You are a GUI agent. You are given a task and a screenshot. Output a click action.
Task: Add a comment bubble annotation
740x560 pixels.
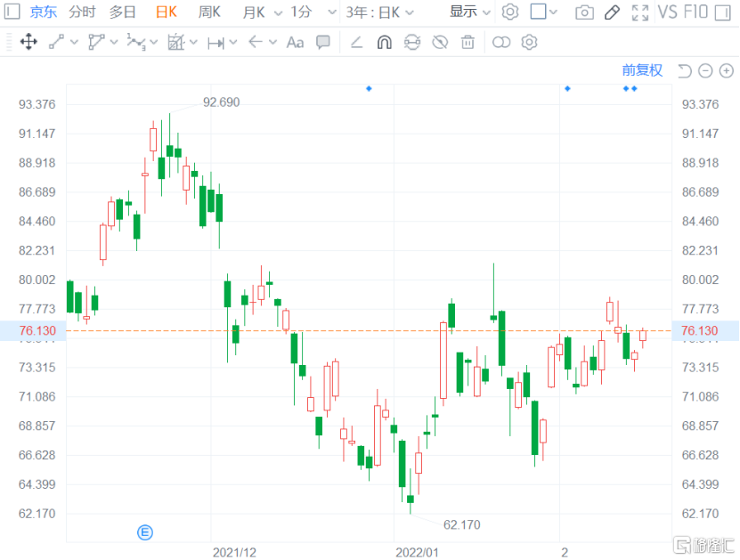(x=323, y=42)
